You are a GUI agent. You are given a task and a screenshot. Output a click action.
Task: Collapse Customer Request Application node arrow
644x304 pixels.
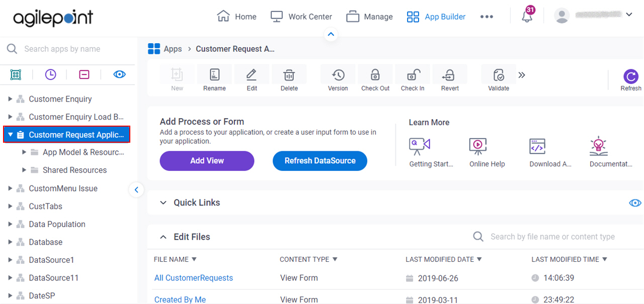[x=10, y=135]
